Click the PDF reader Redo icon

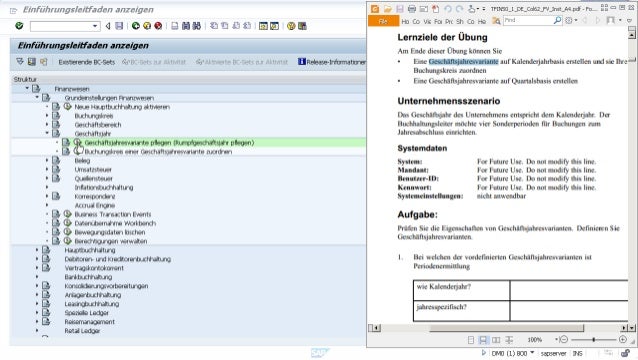[x=459, y=9]
